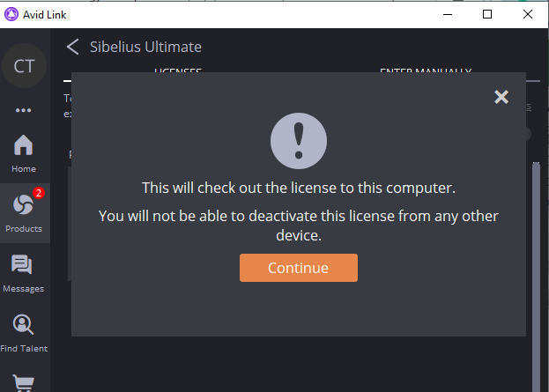Open the Messages panel
Viewport: 549px width, 392px height.
(24, 271)
